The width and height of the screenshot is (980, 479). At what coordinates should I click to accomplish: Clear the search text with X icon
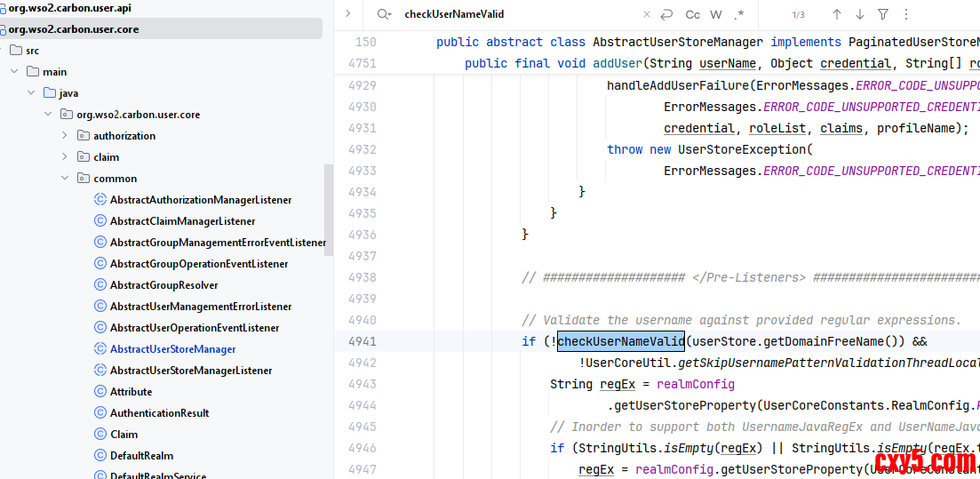tap(646, 14)
